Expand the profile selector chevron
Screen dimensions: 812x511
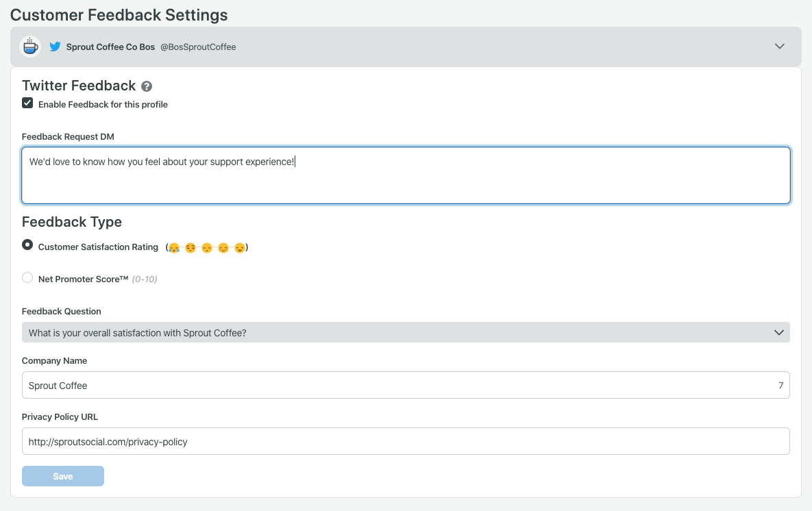[779, 47]
